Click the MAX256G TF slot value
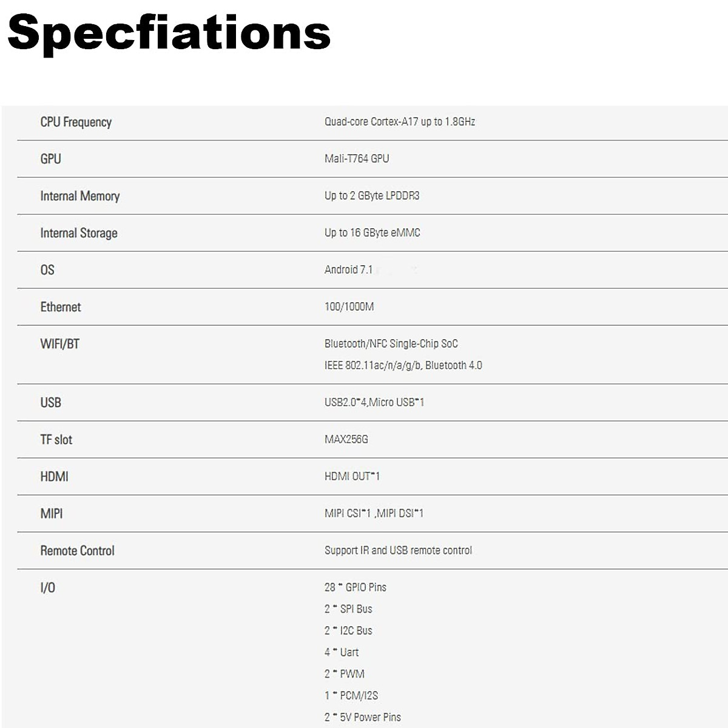 point(346,439)
